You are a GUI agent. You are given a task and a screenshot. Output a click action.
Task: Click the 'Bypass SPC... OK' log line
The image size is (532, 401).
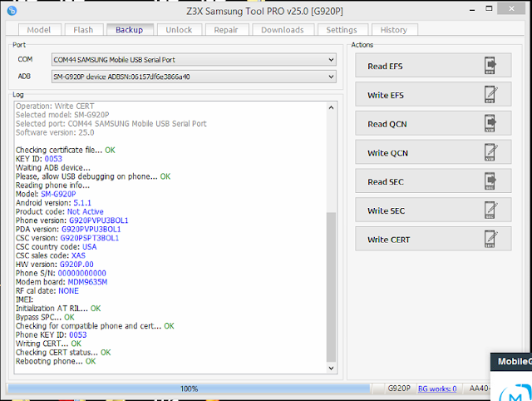point(45,317)
